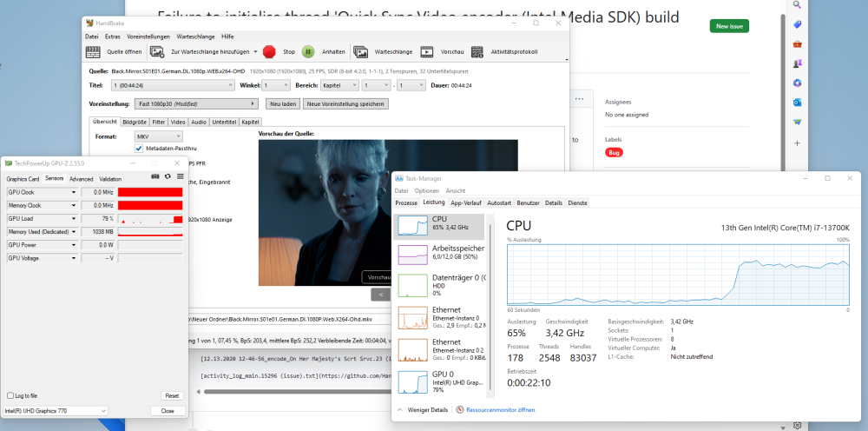Open the Voreinstellungen menu
Viewport: 868px width, 431px height.
coord(148,36)
